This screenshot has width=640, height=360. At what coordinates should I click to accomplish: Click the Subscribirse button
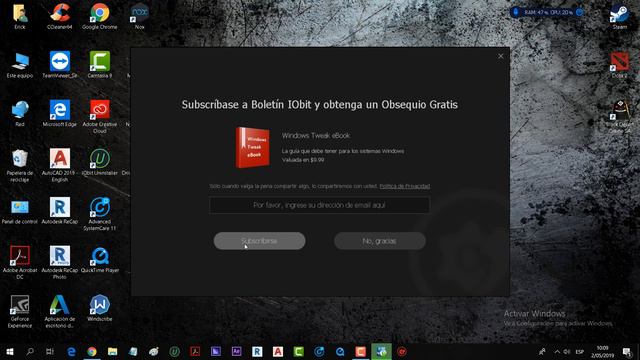pyautogui.click(x=259, y=241)
